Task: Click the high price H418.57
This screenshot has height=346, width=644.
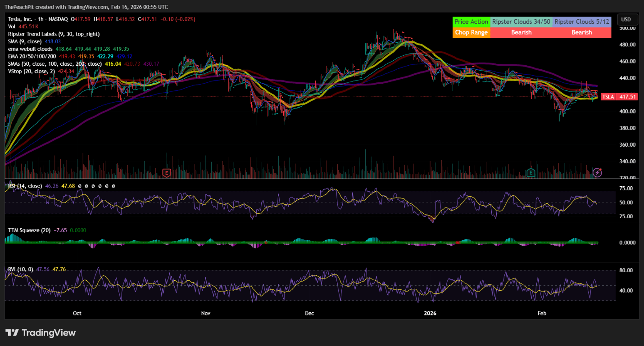Action: tap(103, 19)
